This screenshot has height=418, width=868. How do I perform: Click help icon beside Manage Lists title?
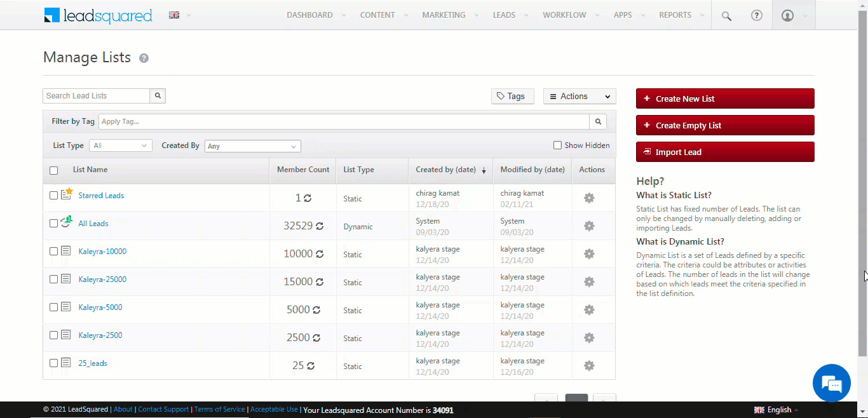click(144, 58)
